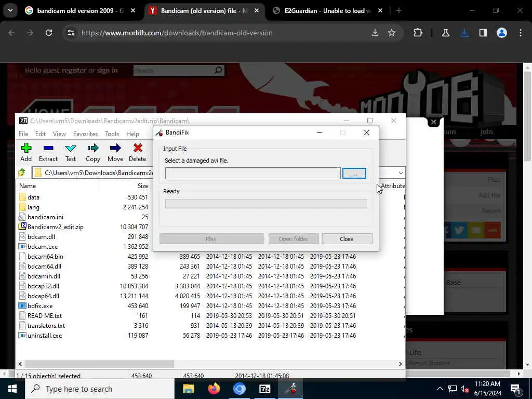Open the File menu in 7-Zip
The width and height of the screenshot is (532, 399).
23,134
